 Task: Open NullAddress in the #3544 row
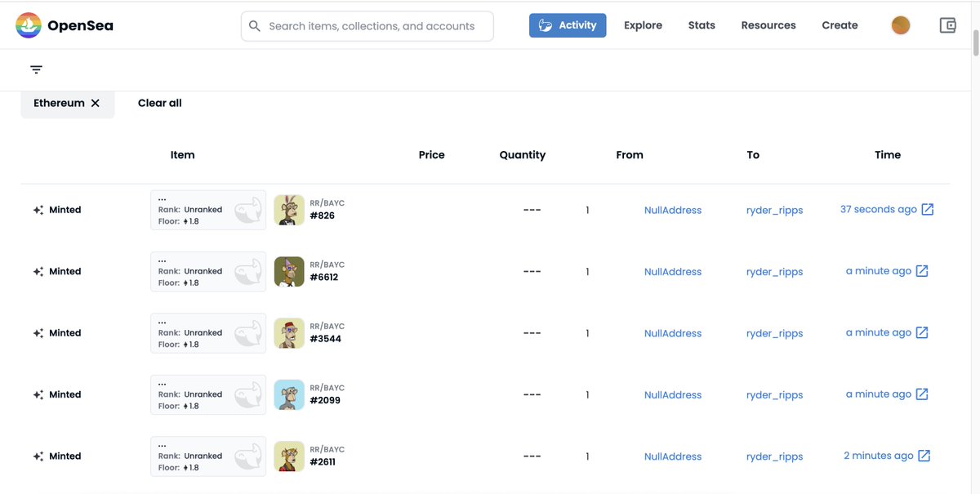click(673, 333)
